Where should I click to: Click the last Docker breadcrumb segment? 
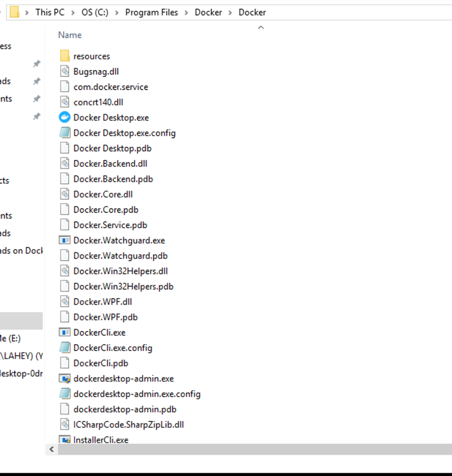pos(252,12)
